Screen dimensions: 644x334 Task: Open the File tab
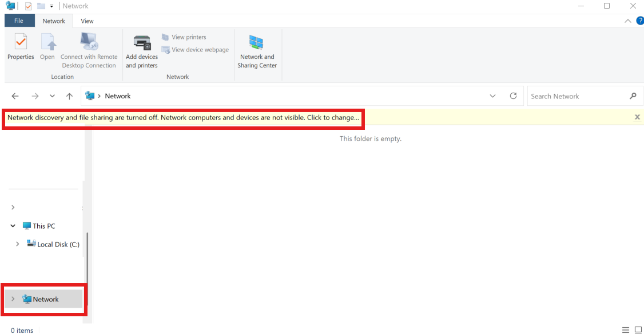tap(19, 21)
